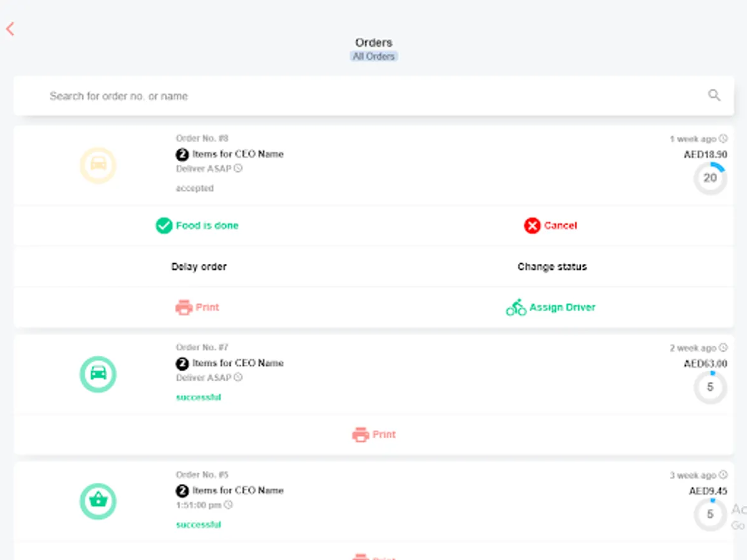Click the accepted status text
747x560 pixels.
pos(194,188)
